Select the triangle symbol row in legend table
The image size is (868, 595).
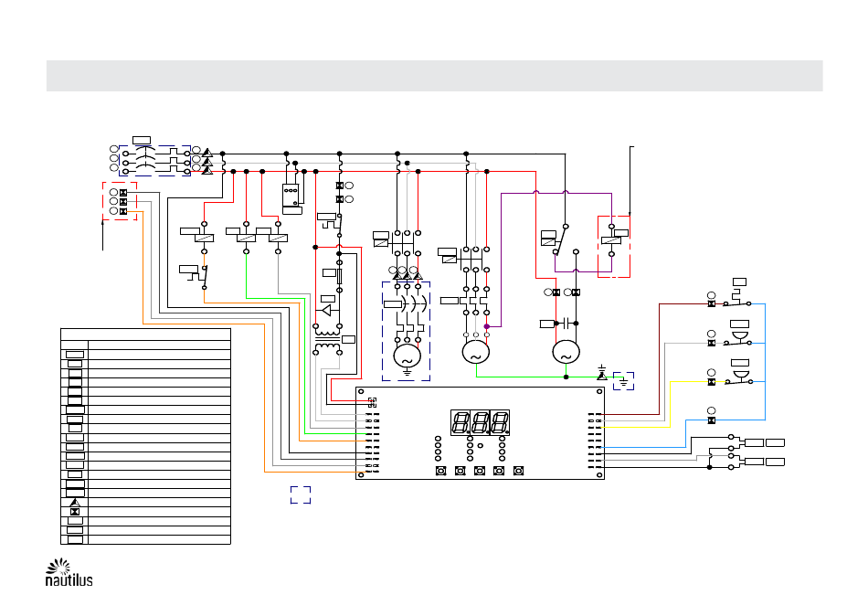point(145,503)
